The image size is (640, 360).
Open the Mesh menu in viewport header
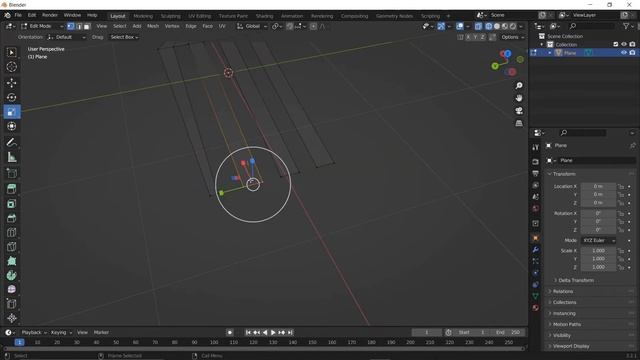point(153,26)
